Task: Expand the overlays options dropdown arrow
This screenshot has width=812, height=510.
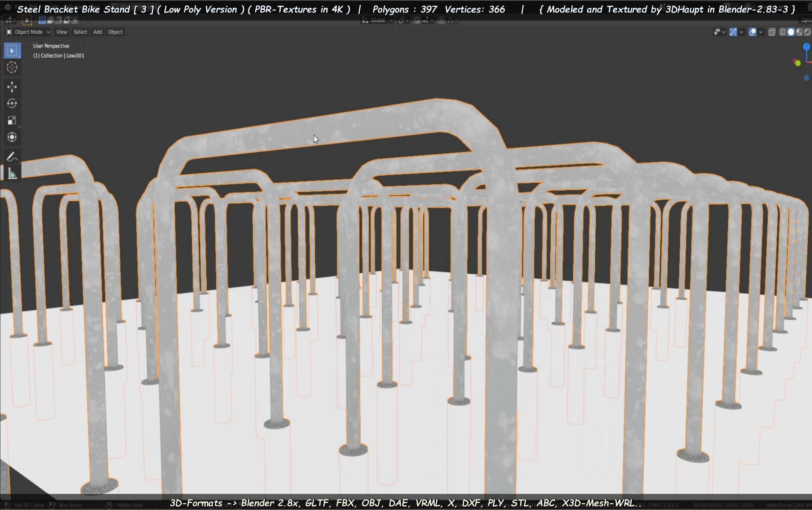Action: [761, 32]
